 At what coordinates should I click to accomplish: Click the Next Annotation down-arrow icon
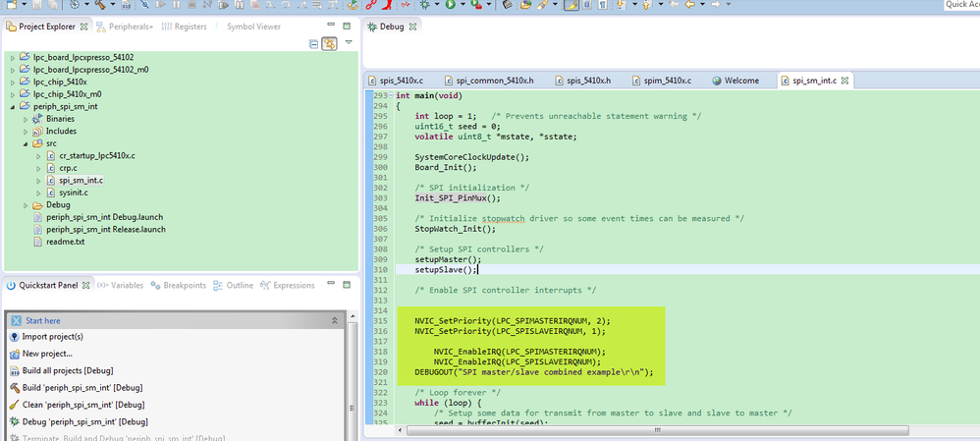pyautogui.click(x=621, y=4)
